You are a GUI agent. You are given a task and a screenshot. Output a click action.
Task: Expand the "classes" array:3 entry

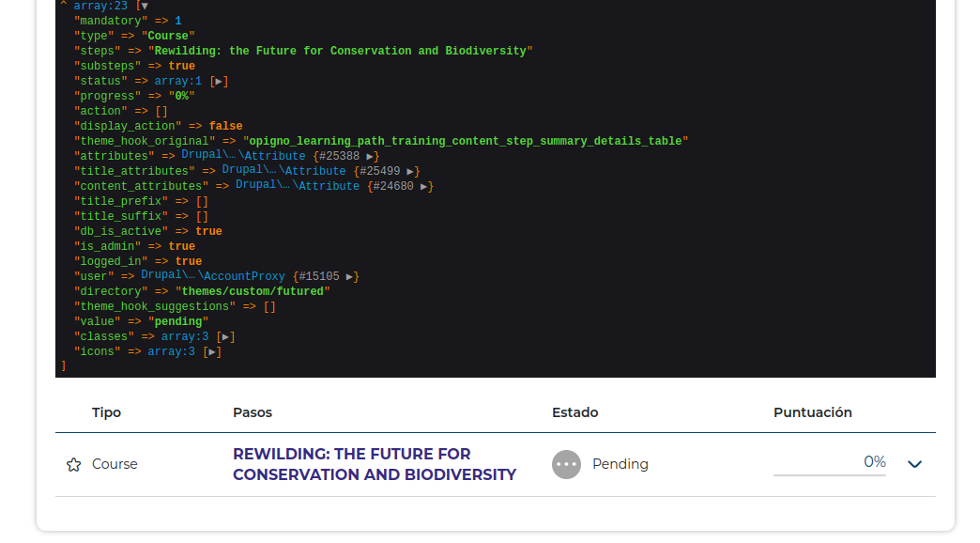[x=225, y=337]
